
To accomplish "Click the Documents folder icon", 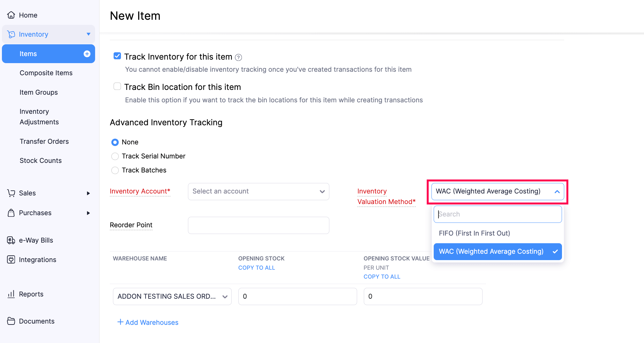I will coord(11,321).
